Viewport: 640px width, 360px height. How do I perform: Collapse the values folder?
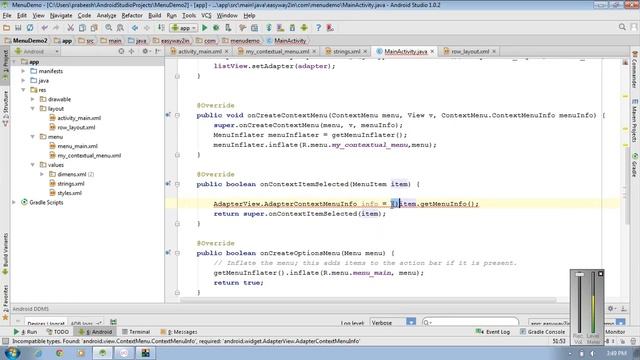[33, 165]
